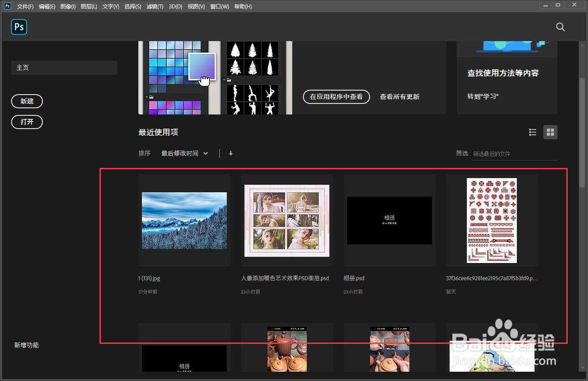Screen dimensions: 588x381
Task: Toggle sort direction arrow
Action: point(231,153)
